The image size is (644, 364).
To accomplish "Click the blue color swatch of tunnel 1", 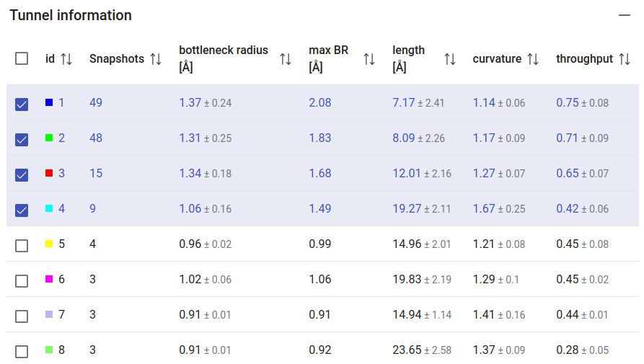I will tap(49, 103).
